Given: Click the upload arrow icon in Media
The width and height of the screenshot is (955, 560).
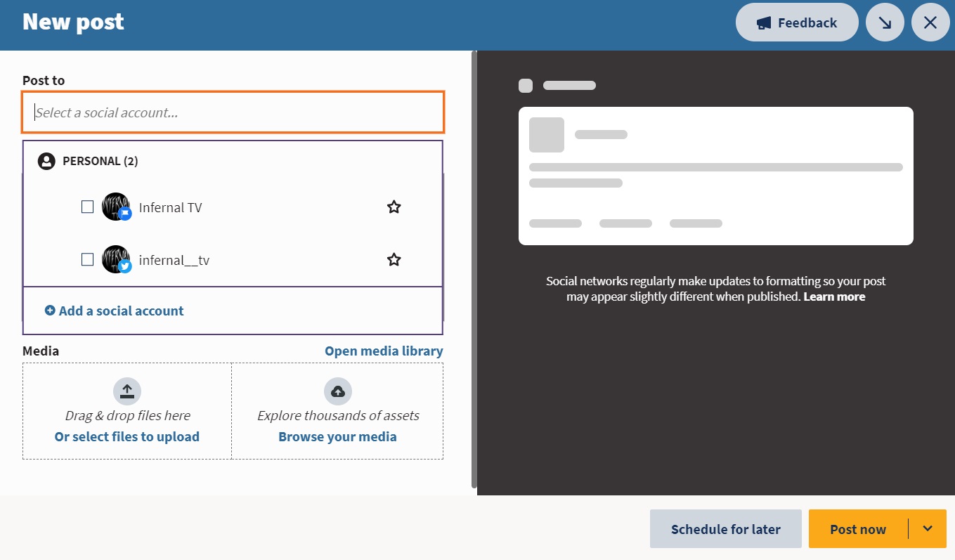Looking at the screenshot, I should (x=127, y=391).
